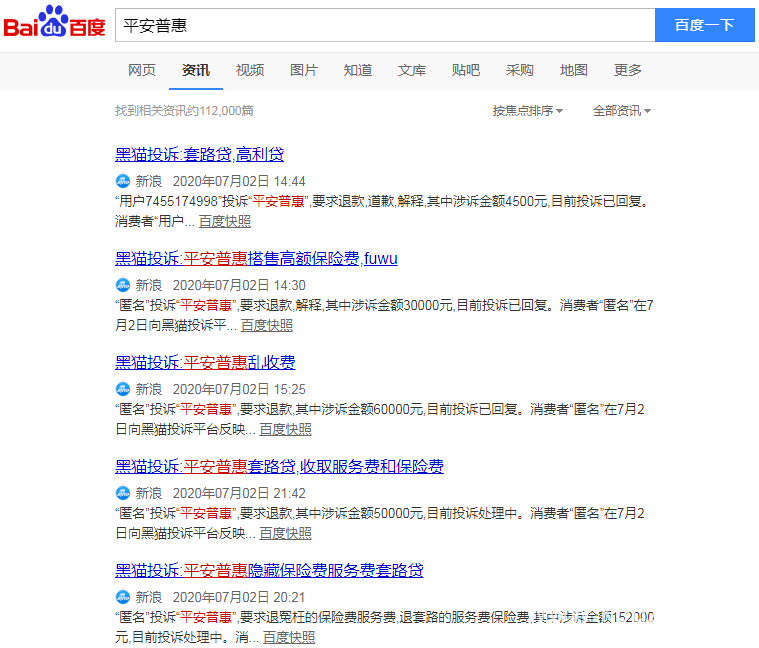Go to the 贴吧 tab
Viewport: 759px width, 648px height.
pyautogui.click(x=465, y=70)
